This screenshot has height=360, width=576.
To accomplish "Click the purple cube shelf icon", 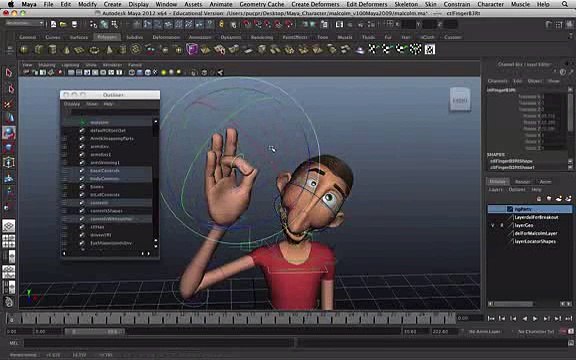I will click(192, 49).
